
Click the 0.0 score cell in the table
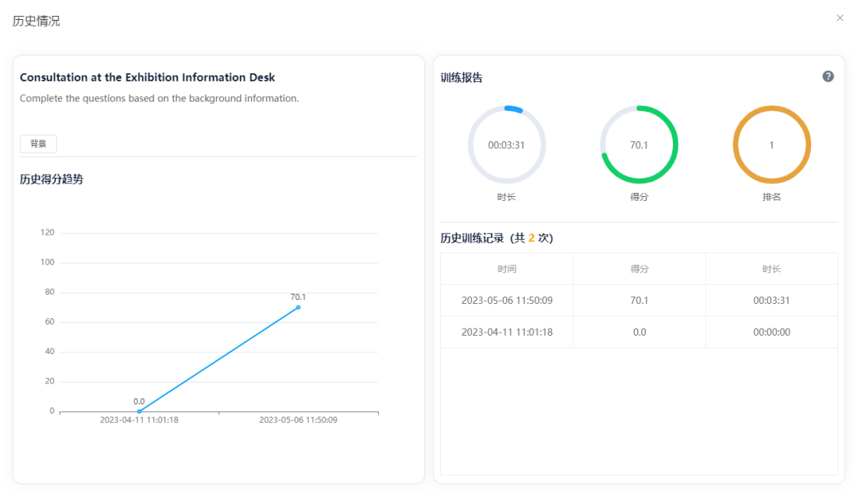639,332
